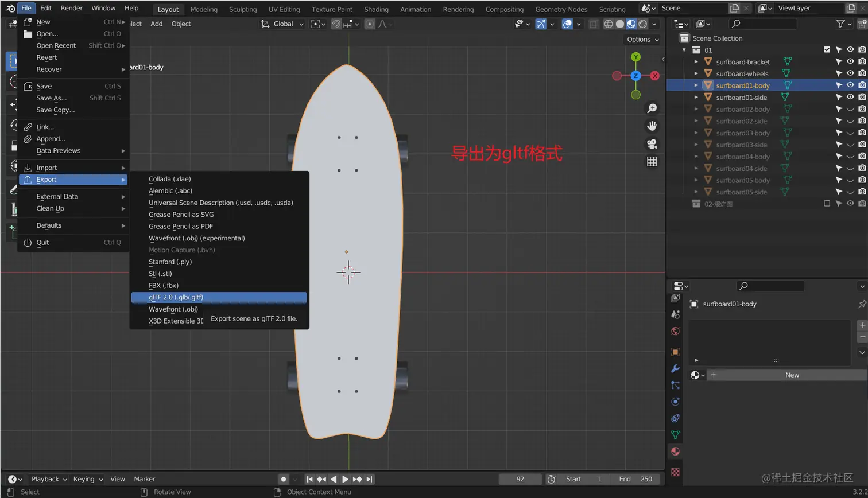
Task: Open the Object Data properties green triangle icon
Action: [x=676, y=435]
